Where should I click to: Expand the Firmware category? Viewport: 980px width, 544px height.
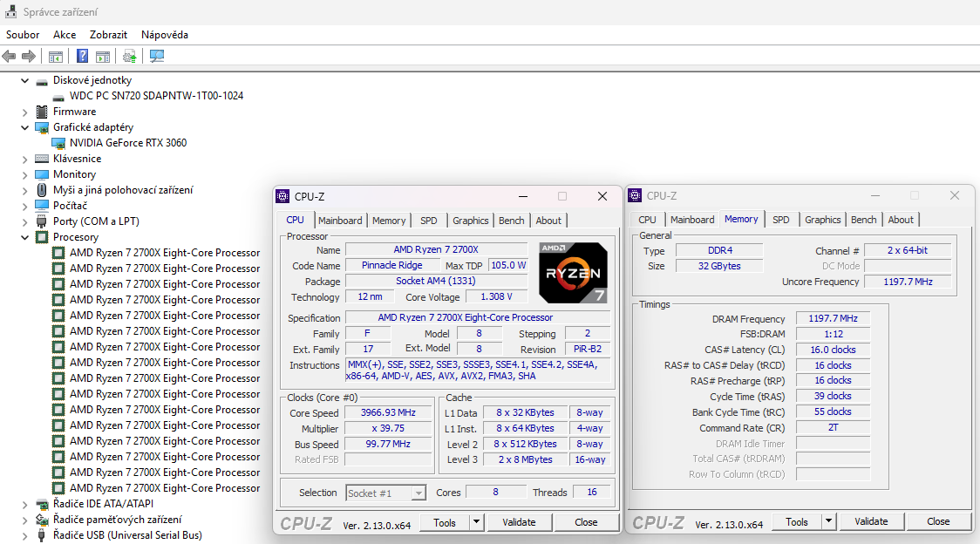[24, 111]
